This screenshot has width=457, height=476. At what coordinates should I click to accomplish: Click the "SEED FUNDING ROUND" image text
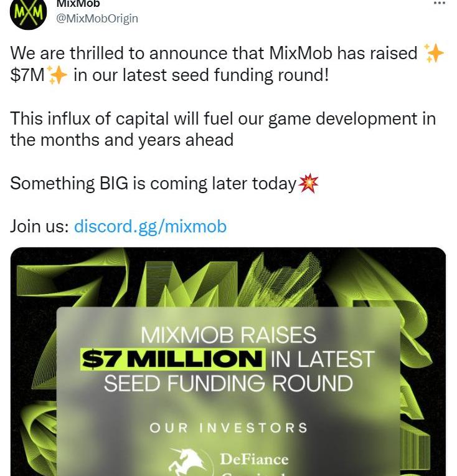[x=228, y=383]
